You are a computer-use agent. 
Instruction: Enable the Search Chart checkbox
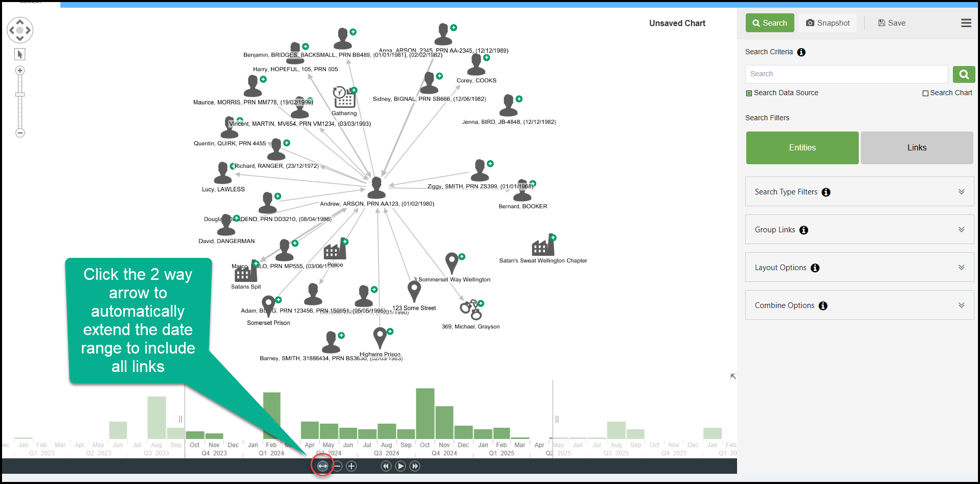click(x=925, y=93)
